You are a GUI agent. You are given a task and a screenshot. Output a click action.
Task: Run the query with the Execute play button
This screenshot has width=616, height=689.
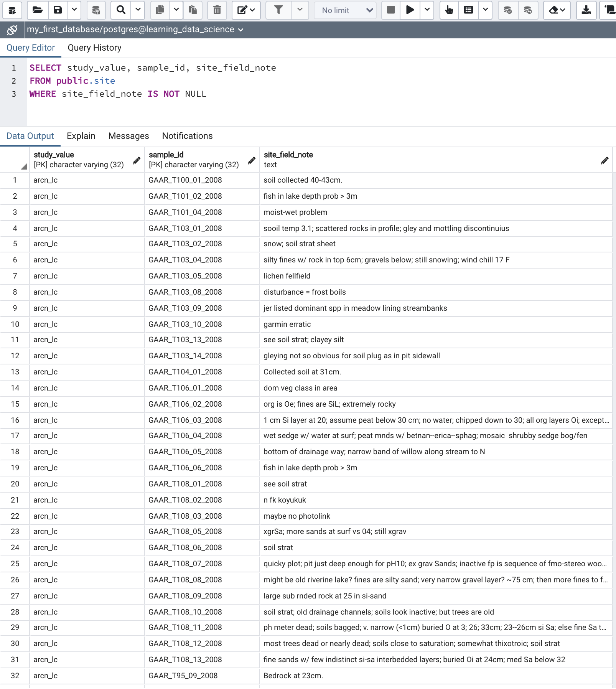pos(410,10)
